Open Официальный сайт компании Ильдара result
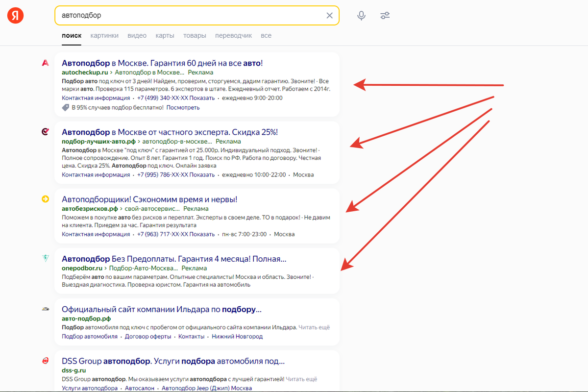 click(162, 309)
